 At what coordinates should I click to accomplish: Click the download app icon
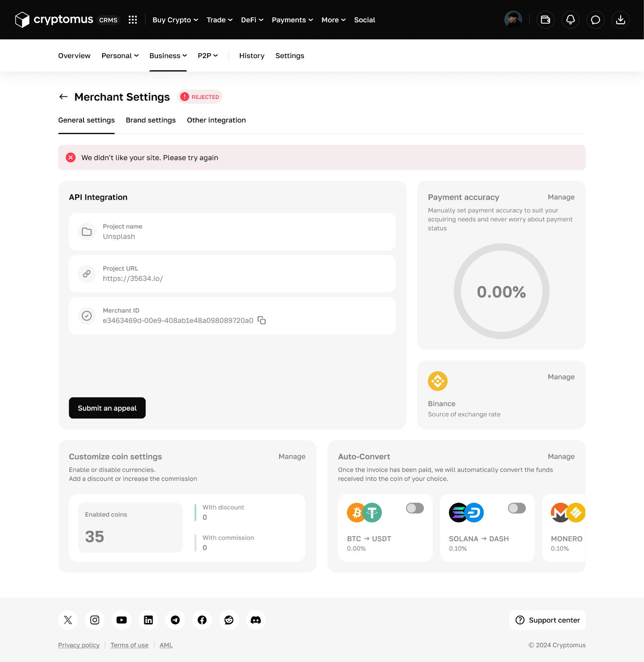[620, 20]
